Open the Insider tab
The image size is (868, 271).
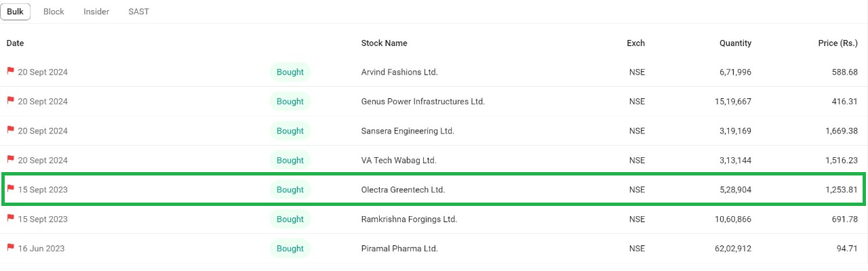[x=96, y=12]
